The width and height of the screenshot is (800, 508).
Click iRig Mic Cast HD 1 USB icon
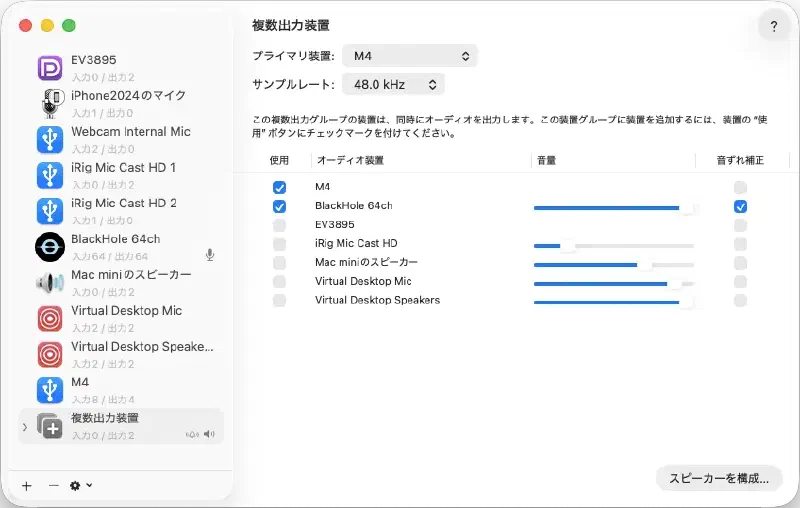[x=49, y=175]
